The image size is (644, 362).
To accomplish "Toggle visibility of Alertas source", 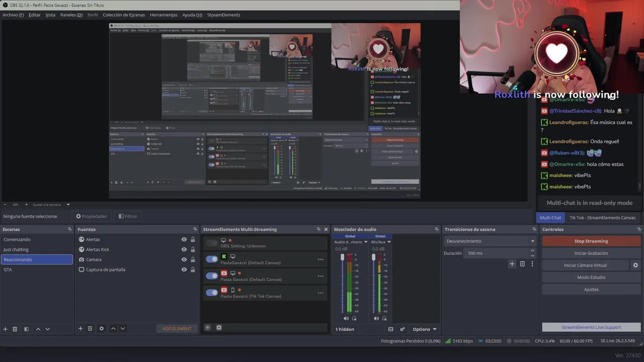I will pos(184,239).
